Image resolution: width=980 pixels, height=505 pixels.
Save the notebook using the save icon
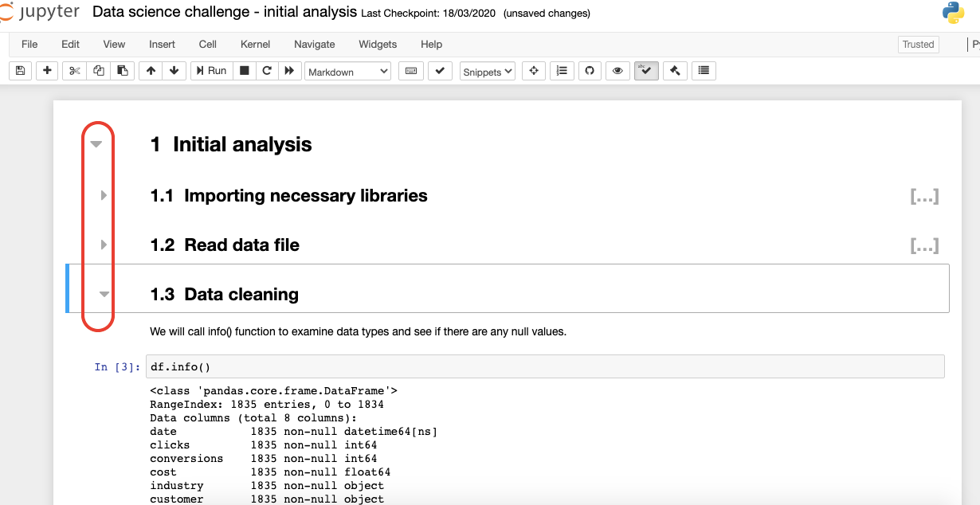[20, 71]
